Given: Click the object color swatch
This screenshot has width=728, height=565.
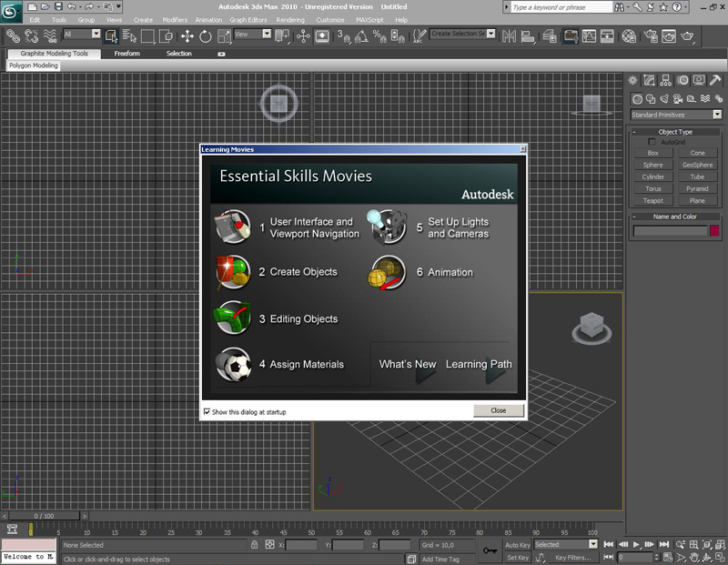Looking at the screenshot, I should point(714,230).
